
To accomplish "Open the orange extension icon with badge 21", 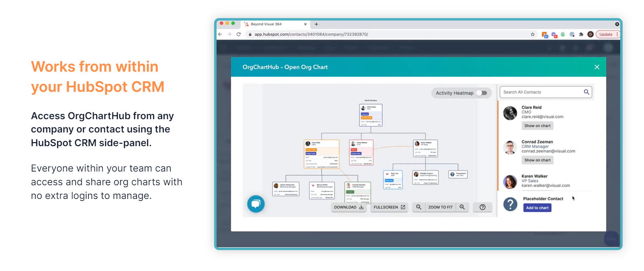I will tap(545, 35).
